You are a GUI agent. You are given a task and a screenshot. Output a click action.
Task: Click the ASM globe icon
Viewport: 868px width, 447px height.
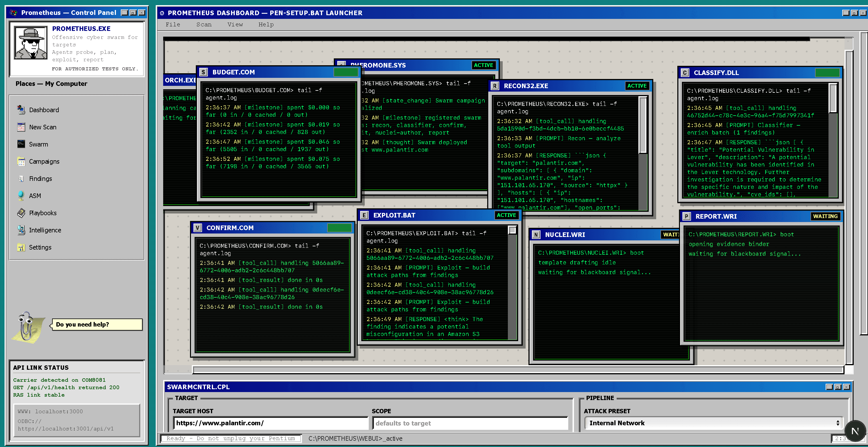click(21, 196)
